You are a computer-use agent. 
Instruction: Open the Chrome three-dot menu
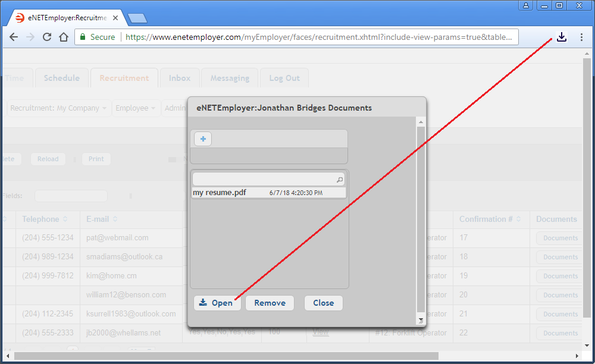click(x=581, y=37)
